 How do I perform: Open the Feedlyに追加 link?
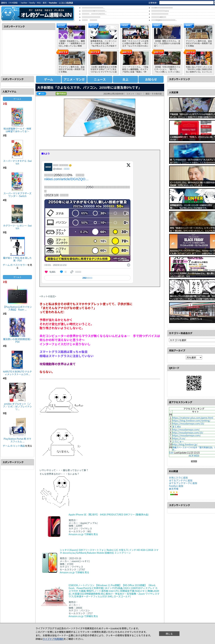176,486
